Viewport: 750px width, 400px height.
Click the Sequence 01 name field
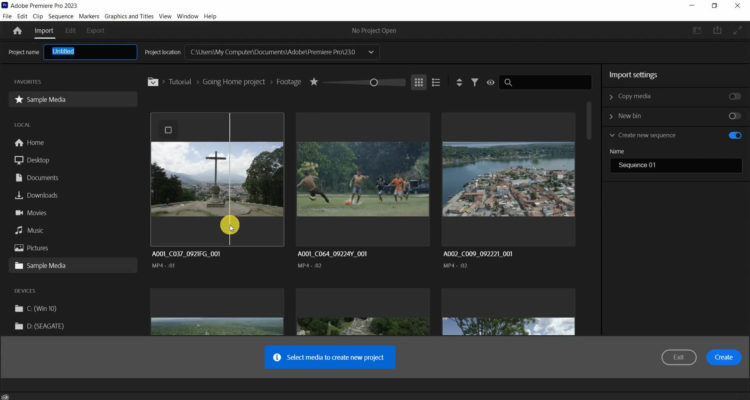pyautogui.click(x=676, y=166)
